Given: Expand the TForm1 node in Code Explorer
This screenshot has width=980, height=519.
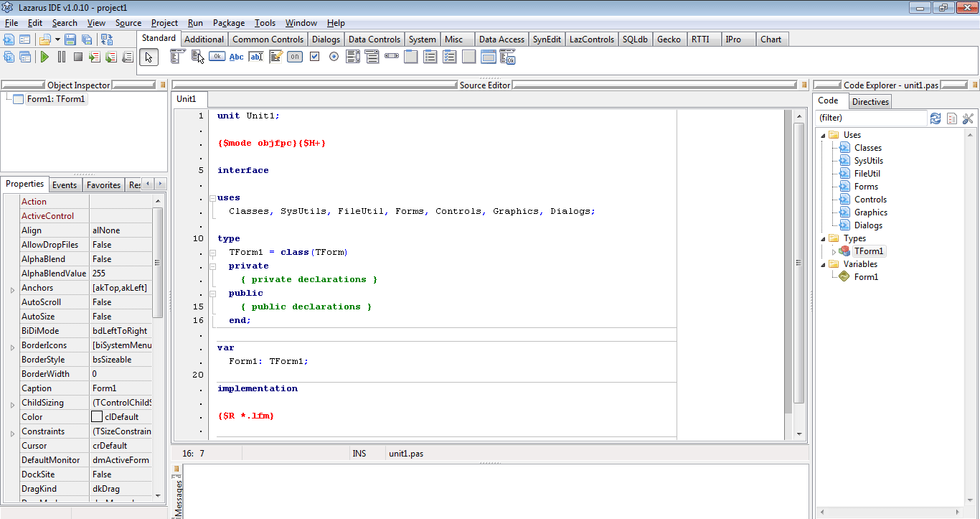Looking at the screenshot, I should pyautogui.click(x=834, y=251).
